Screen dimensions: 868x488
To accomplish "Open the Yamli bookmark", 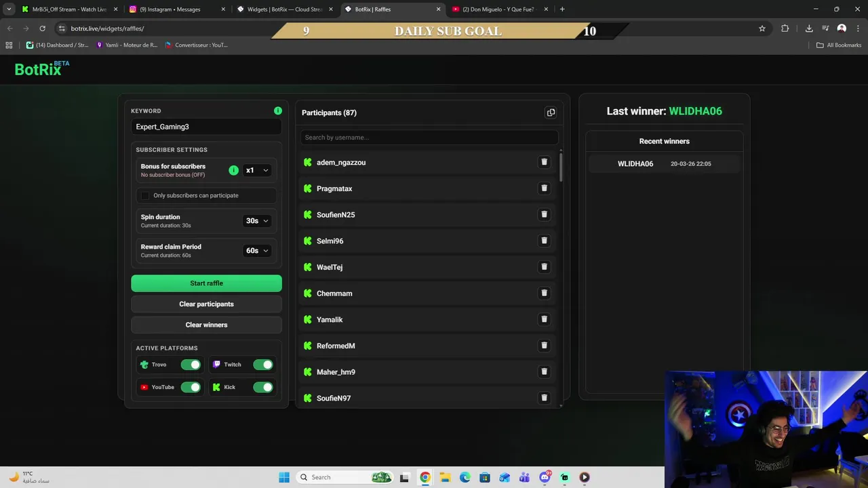I will pyautogui.click(x=127, y=45).
